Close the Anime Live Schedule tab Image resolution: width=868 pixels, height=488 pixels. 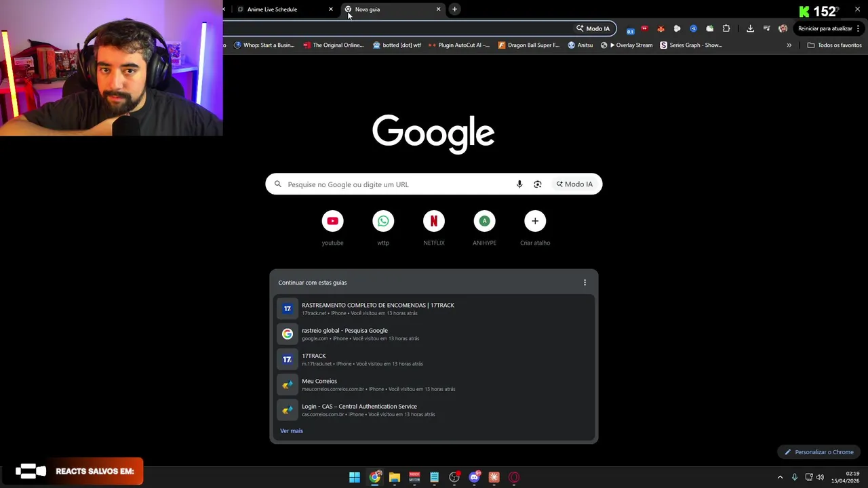pyautogui.click(x=331, y=9)
